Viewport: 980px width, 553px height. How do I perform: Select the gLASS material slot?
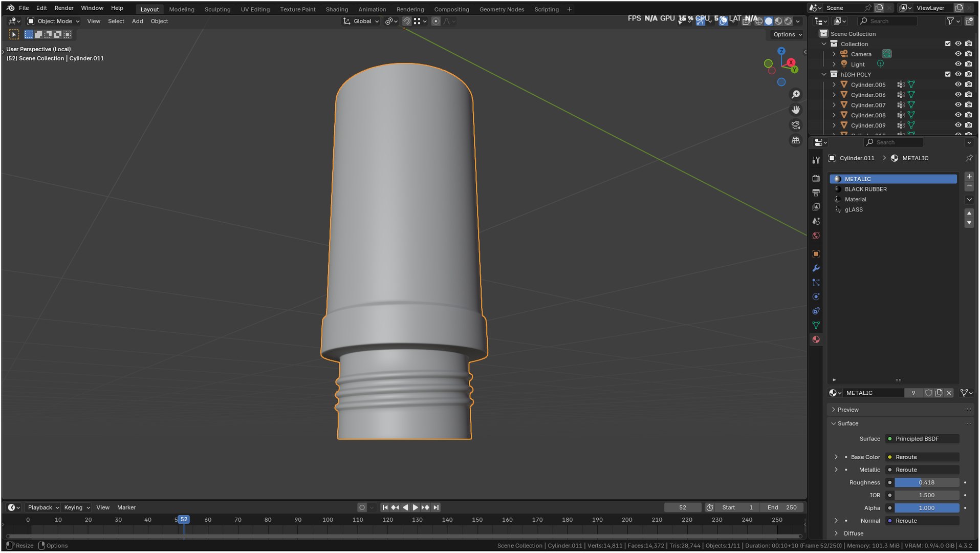893,210
